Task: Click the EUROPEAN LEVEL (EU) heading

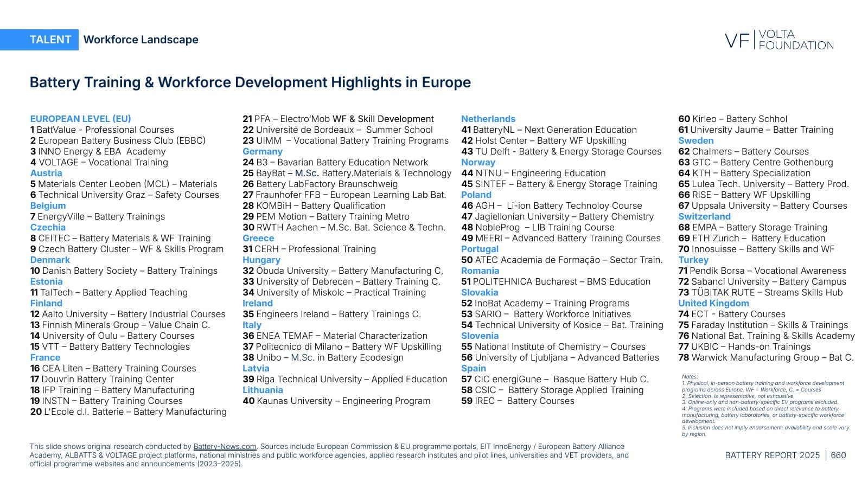Action: pyautogui.click(x=81, y=119)
